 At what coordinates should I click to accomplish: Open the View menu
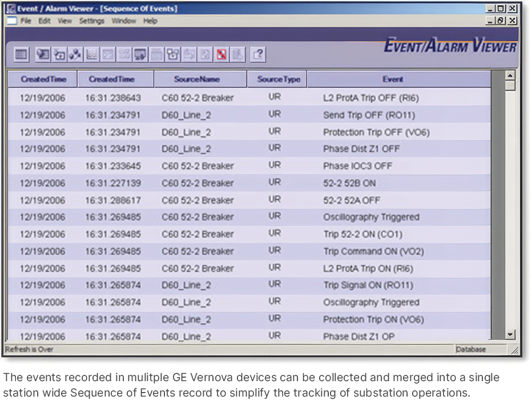point(65,21)
